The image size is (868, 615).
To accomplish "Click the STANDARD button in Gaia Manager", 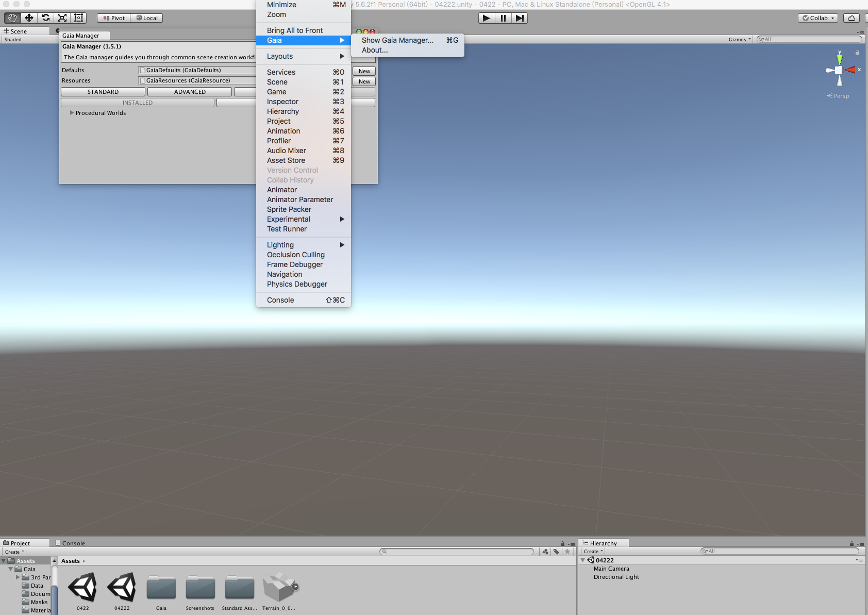I will coord(103,92).
